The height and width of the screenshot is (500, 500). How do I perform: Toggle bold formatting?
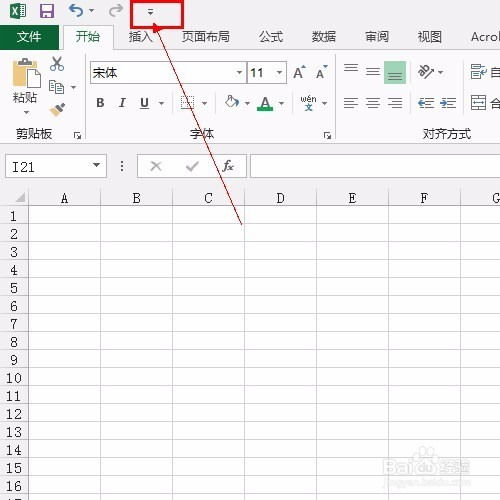coord(100,103)
